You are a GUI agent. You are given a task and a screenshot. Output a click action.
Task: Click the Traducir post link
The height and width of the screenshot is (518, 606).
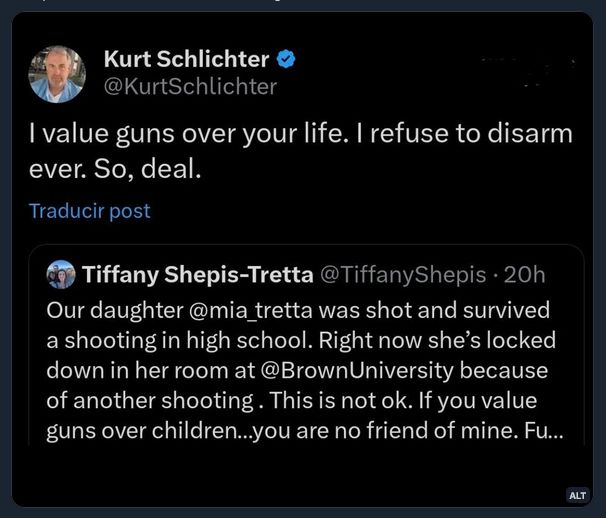90,211
